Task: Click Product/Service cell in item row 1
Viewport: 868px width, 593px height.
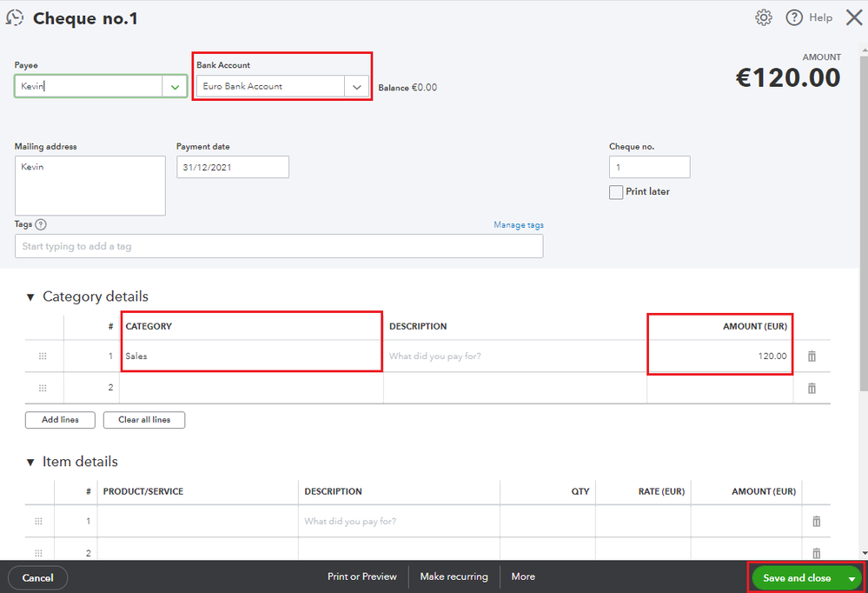Action: [197, 521]
